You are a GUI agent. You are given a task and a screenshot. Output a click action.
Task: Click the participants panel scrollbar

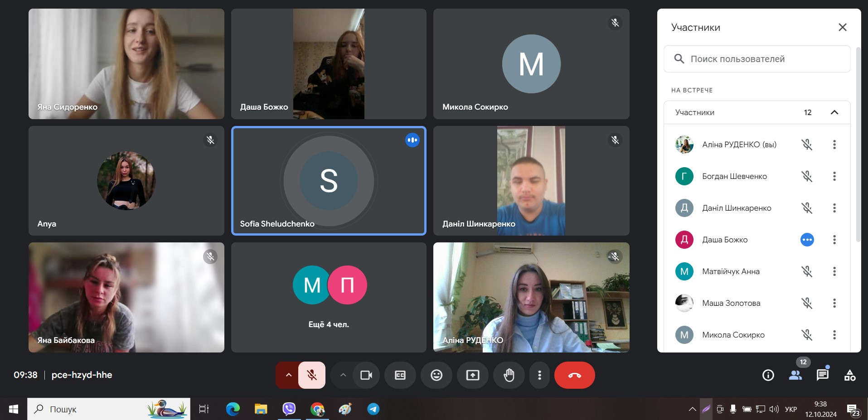858,145
